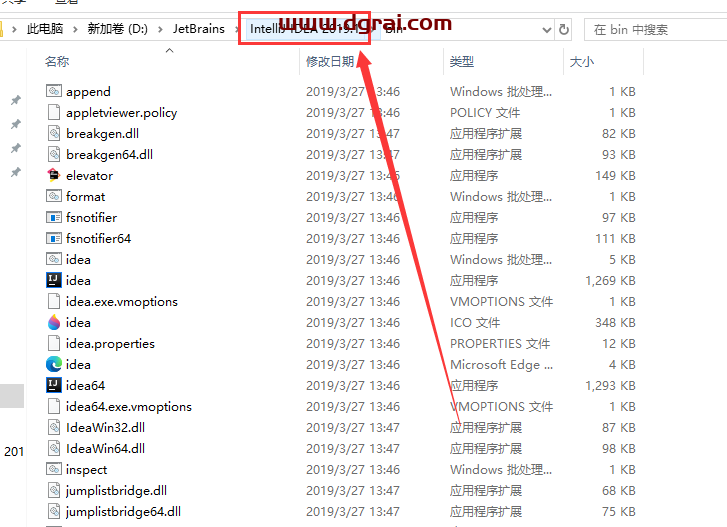Screen dimensions: 727x527
Task: Click the appletviewer.policy file icon
Action: 54,112
